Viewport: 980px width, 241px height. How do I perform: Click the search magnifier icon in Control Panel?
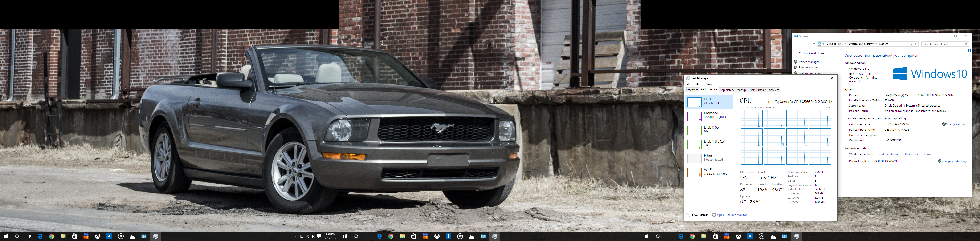pyautogui.click(x=965, y=44)
